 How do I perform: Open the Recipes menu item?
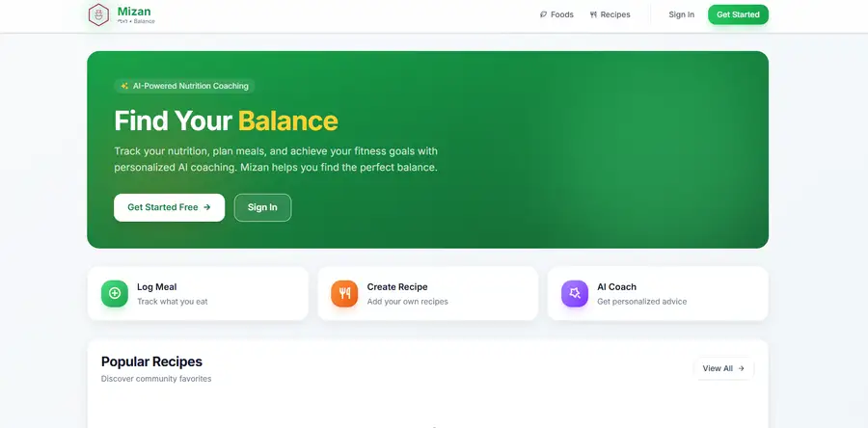610,14
